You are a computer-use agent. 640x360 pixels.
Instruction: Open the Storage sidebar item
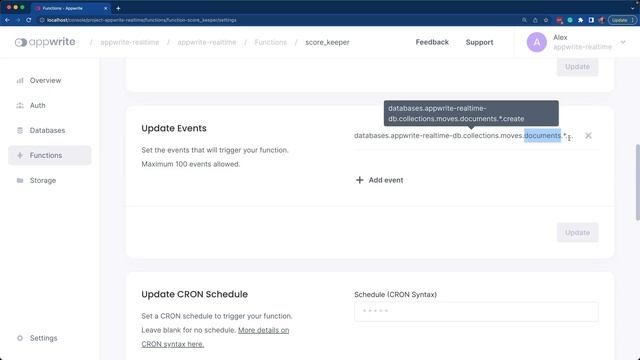(x=49, y=180)
